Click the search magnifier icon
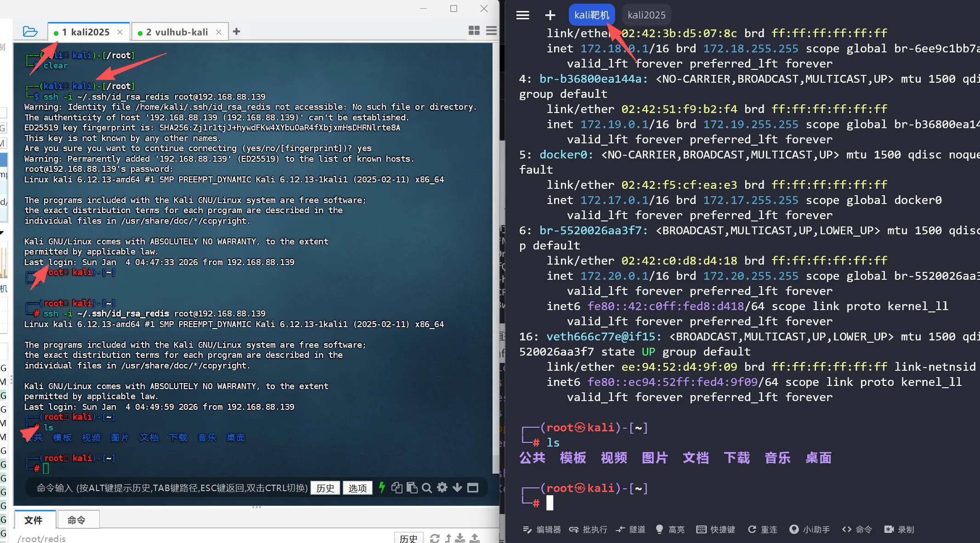Viewport: 980px width, 543px height. [x=427, y=487]
